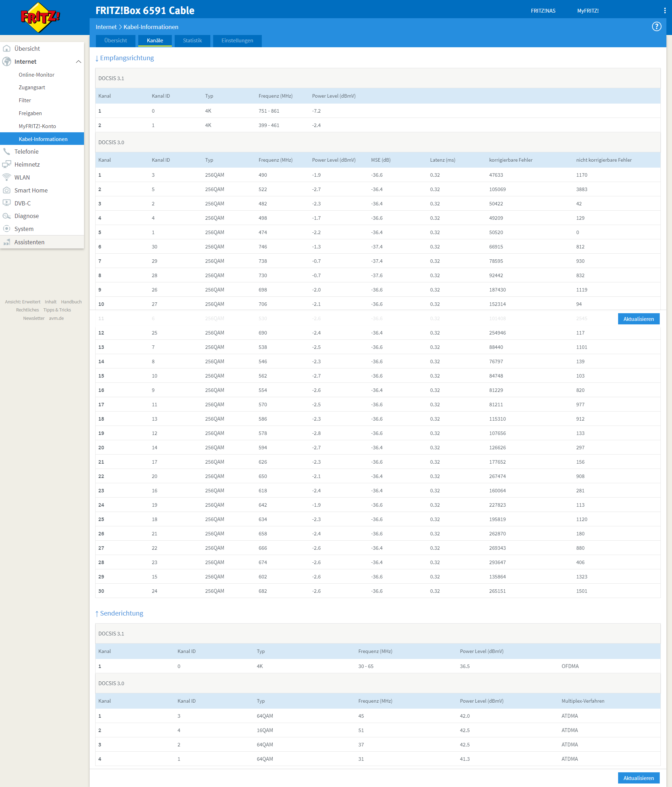Open the Übersicht tab of Kabel-Informationen

click(x=115, y=41)
